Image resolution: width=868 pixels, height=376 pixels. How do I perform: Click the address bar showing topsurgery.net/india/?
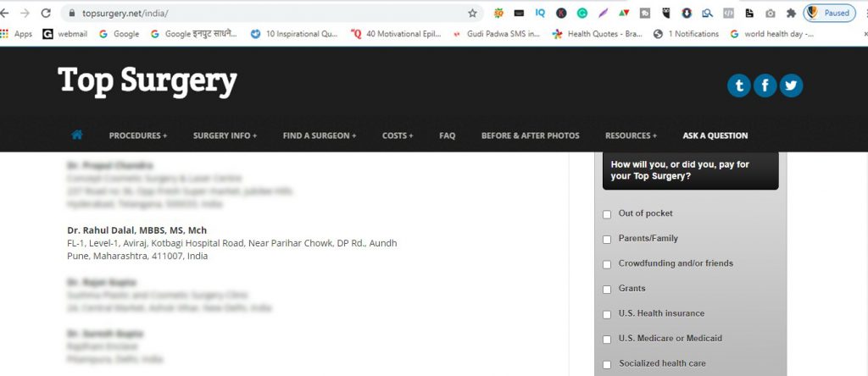(x=254, y=14)
